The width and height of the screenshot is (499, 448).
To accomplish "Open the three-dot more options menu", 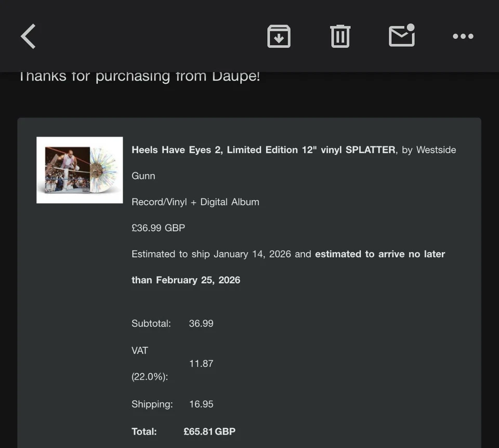I will point(463,36).
